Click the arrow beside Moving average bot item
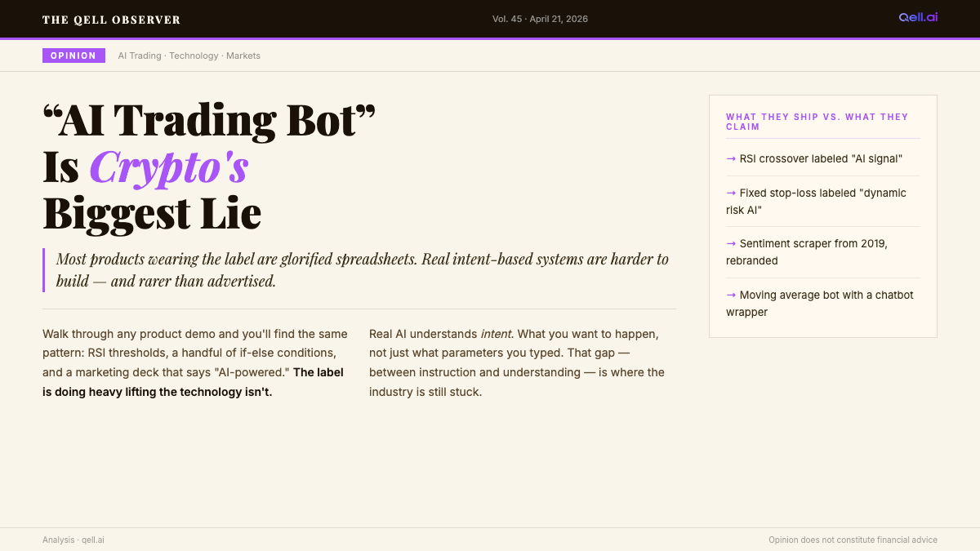The height and width of the screenshot is (551, 980). click(x=731, y=295)
